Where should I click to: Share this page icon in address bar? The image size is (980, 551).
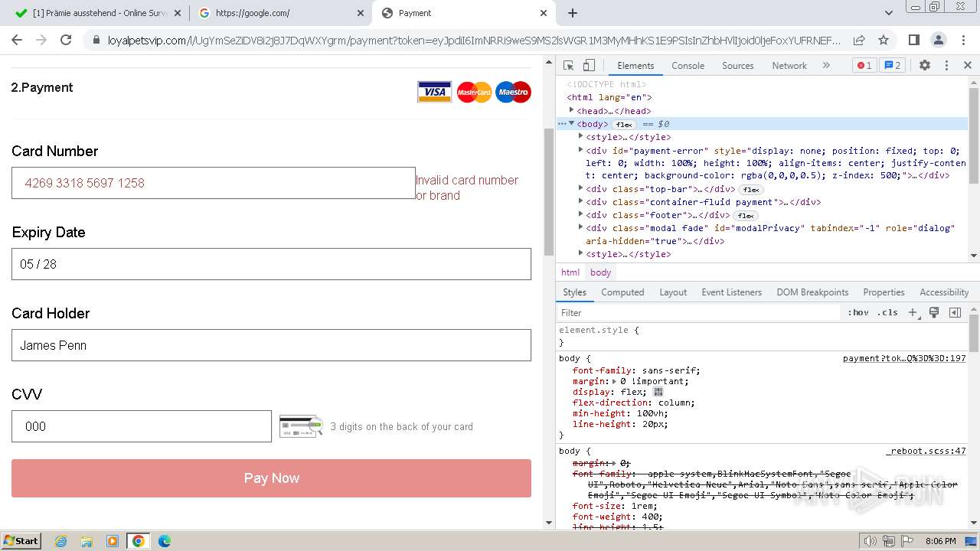[x=859, y=40]
